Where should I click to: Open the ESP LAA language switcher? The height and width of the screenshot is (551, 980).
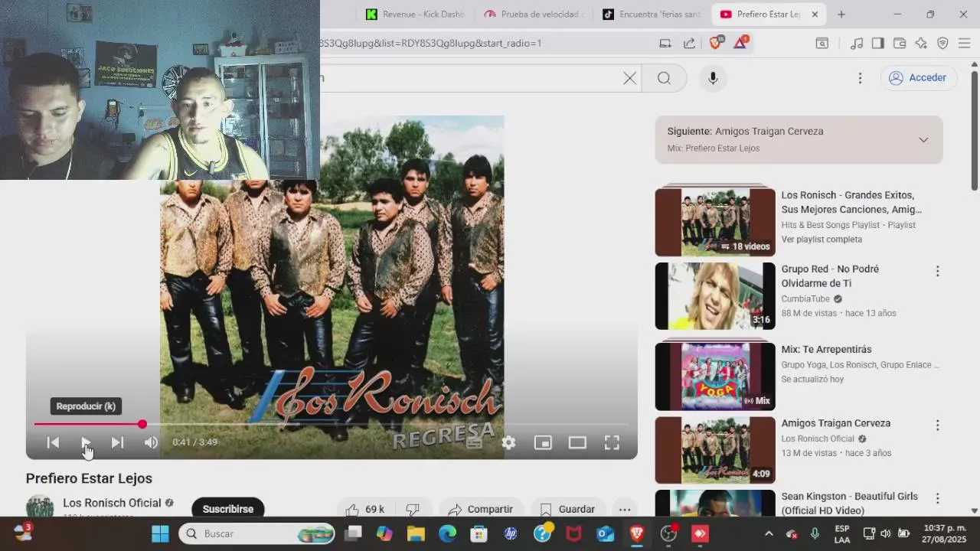tap(841, 533)
